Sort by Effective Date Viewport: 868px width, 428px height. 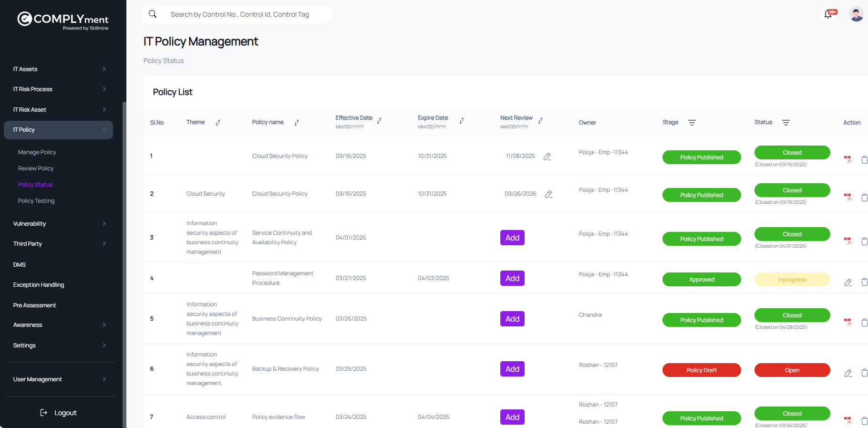point(379,121)
